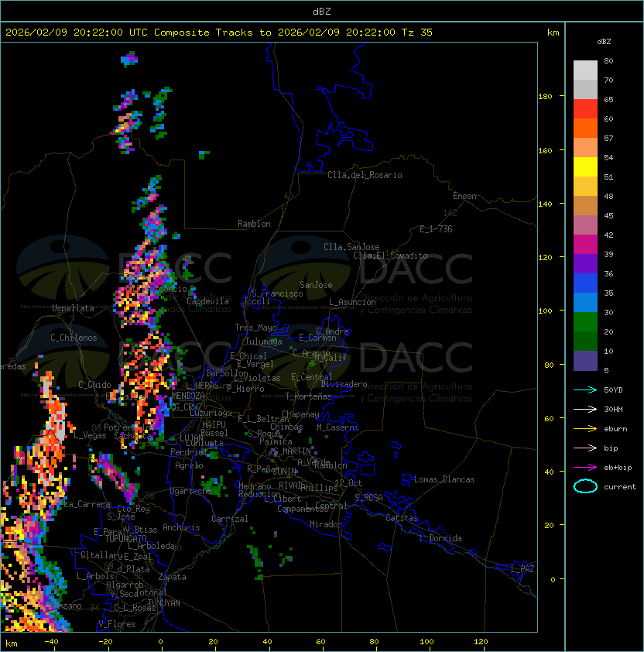Pick the purple 36-39 dBZ swatch
The image size is (644, 652).
click(x=585, y=264)
